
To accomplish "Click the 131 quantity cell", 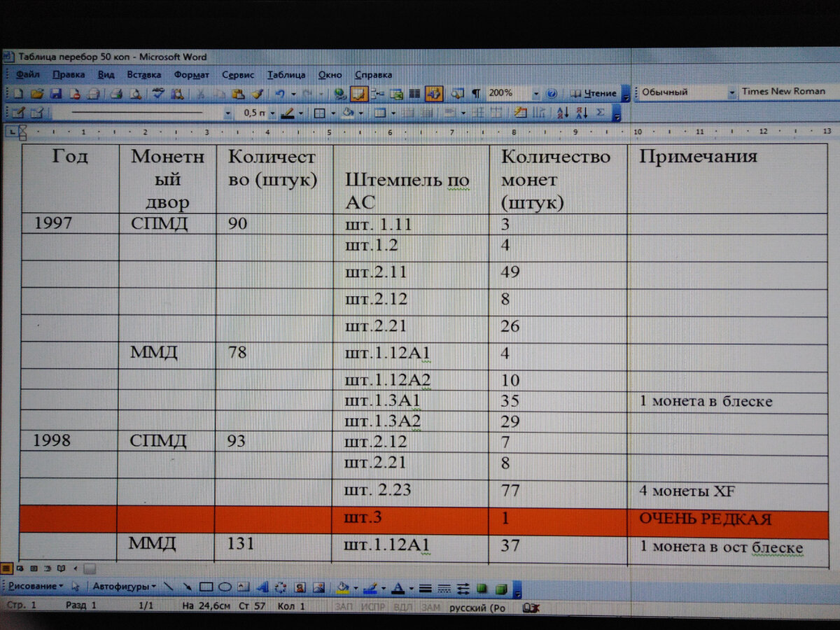I will [272, 546].
